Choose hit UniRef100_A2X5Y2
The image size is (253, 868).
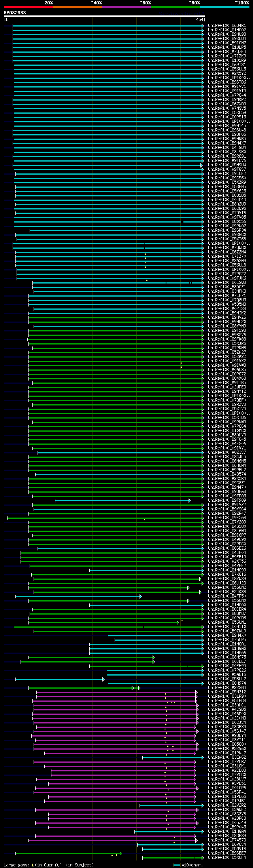[x=227, y=74]
